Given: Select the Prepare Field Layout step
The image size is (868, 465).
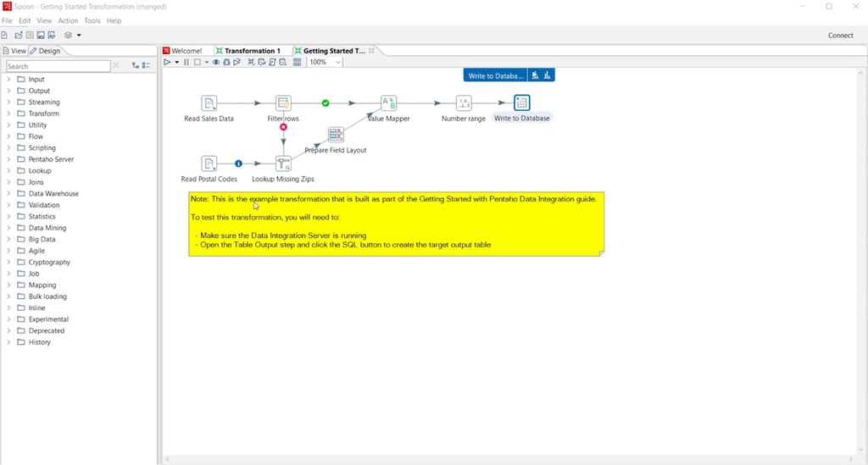Looking at the screenshot, I should [336, 135].
